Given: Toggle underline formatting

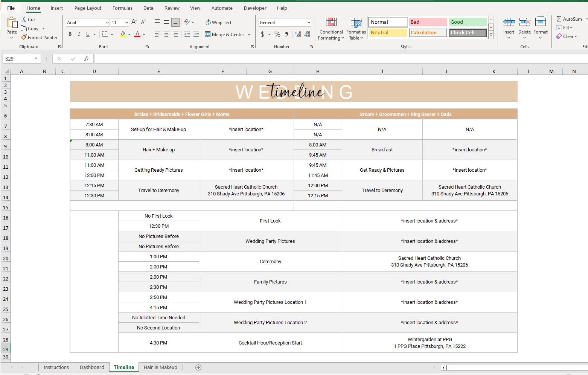Looking at the screenshot, I should coord(87,34).
